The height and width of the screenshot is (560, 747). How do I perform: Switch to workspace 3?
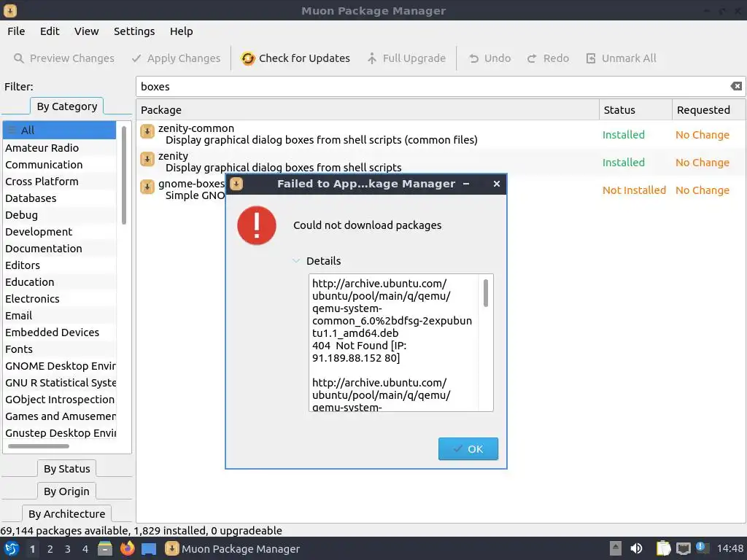[x=68, y=549]
